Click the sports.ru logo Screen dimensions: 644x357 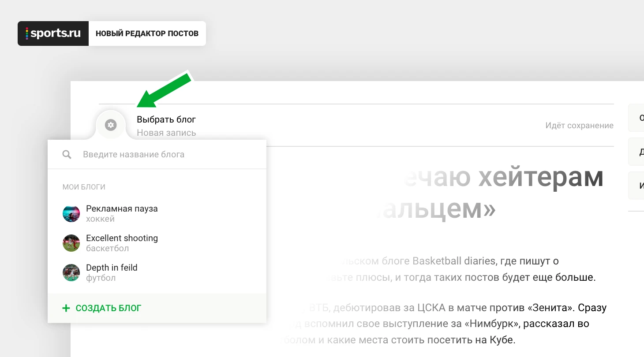(53, 33)
